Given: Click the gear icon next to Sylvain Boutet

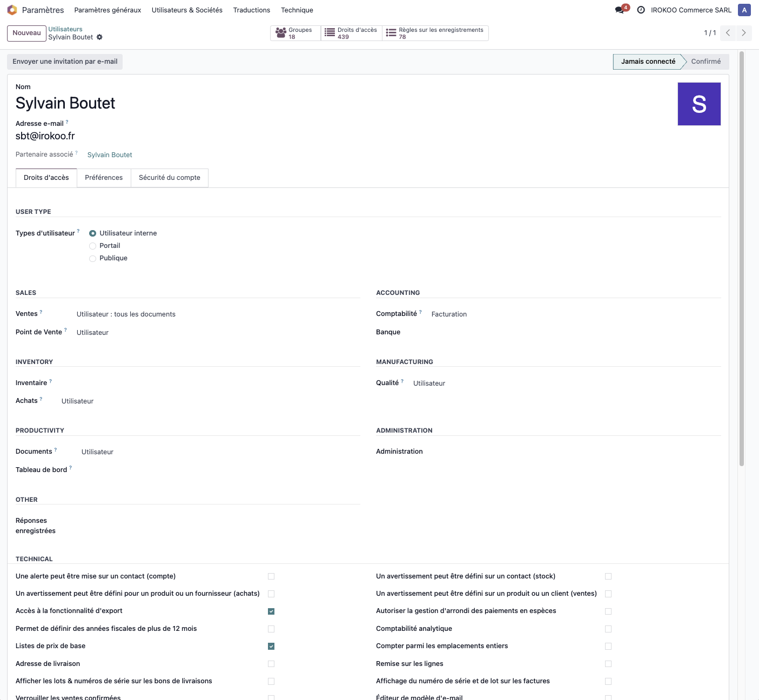Looking at the screenshot, I should [x=99, y=37].
